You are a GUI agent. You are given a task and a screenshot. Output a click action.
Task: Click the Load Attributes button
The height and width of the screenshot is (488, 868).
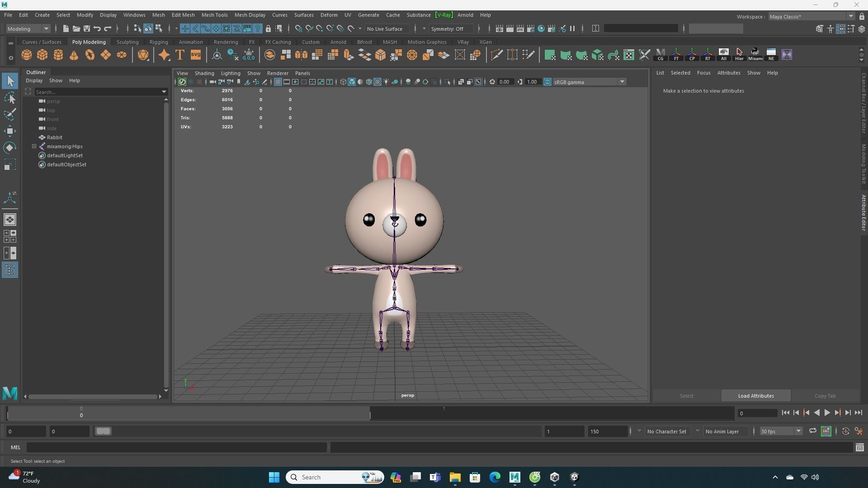coord(756,396)
